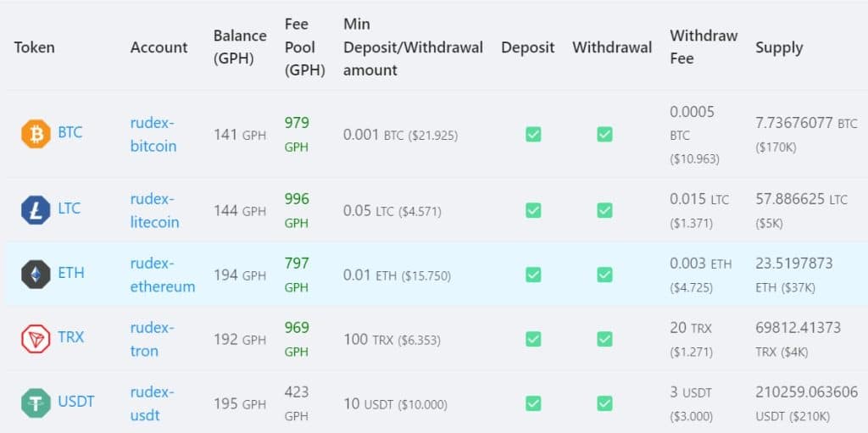Screen dimensions: 868x433
Task: Click the LTC token name link
Action: (x=70, y=210)
